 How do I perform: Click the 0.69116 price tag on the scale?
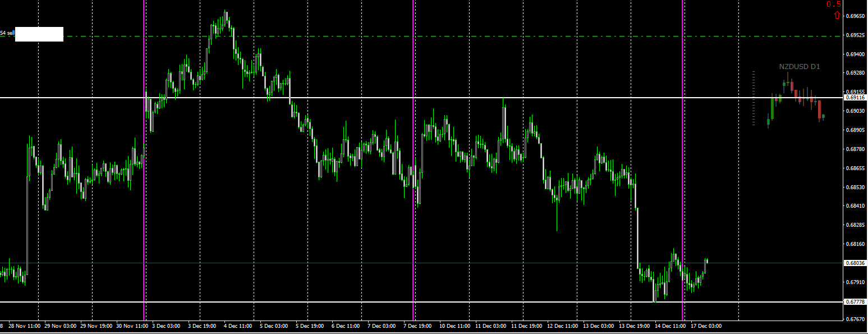(x=855, y=98)
